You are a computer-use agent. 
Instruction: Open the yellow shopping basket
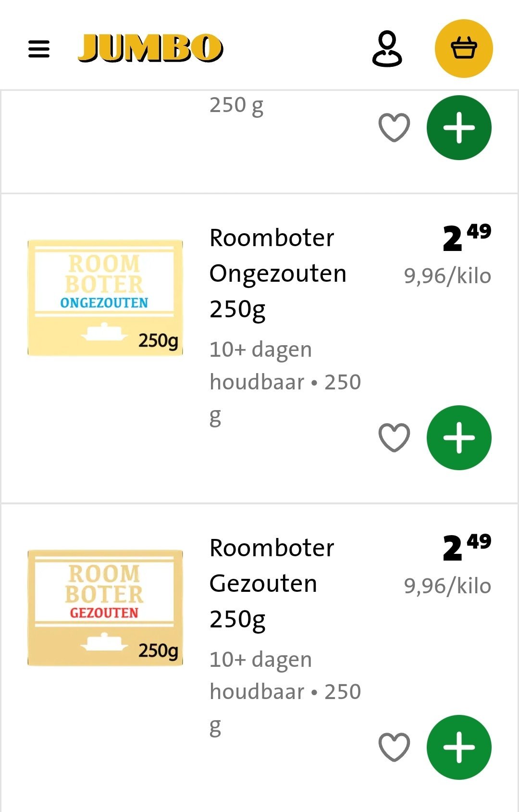(x=464, y=49)
